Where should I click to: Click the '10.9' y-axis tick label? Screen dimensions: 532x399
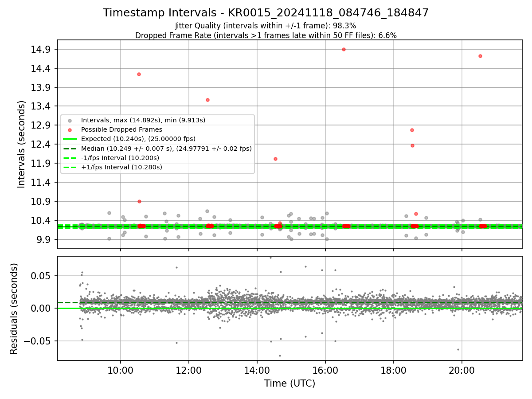[x=40, y=201]
